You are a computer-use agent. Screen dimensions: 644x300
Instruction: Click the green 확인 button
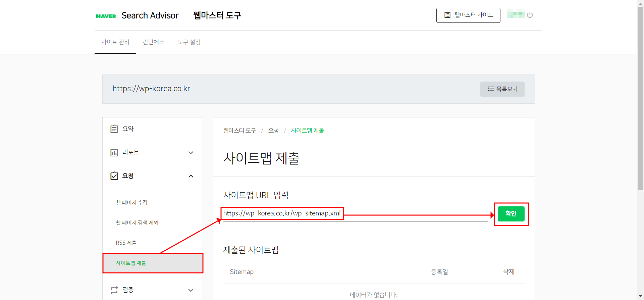(511, 214)
